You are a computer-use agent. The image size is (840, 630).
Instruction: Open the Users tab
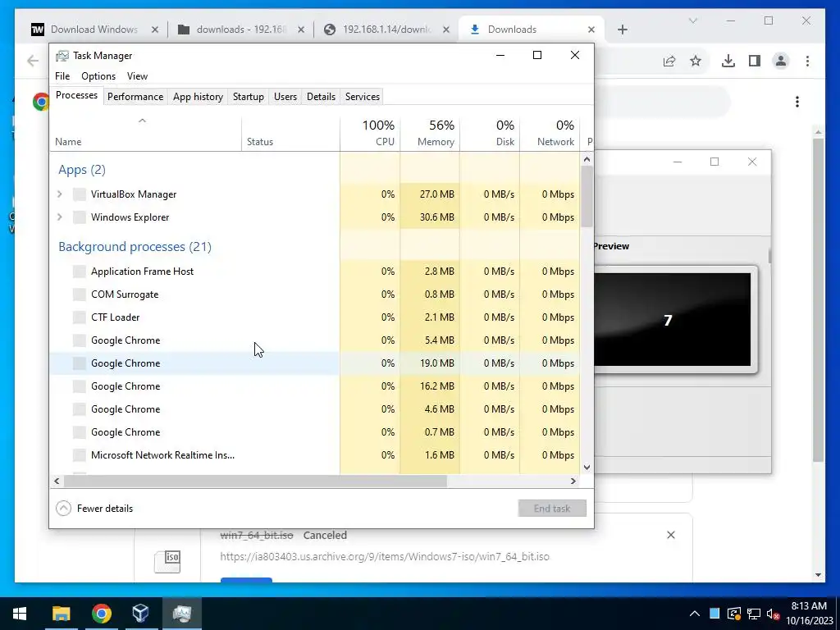285,97
